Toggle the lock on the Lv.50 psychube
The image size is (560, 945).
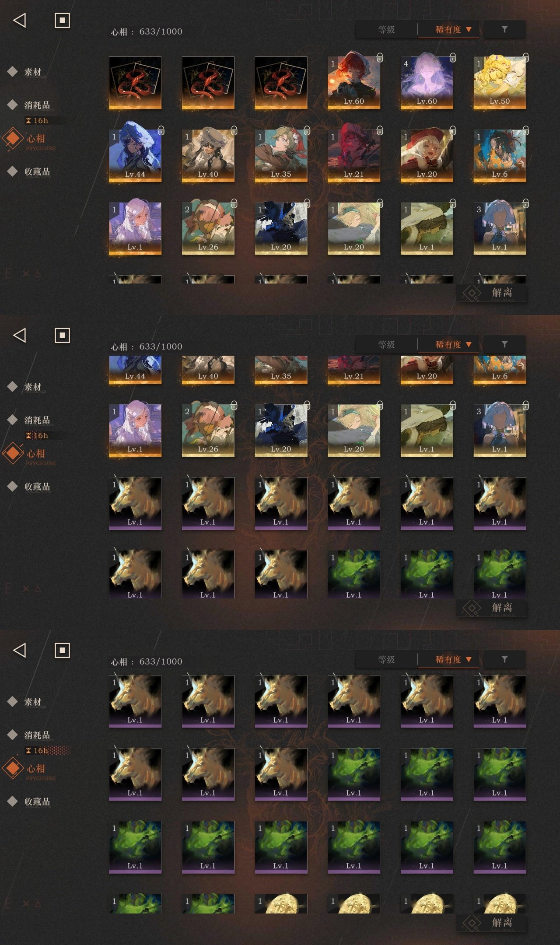[525, 57]
